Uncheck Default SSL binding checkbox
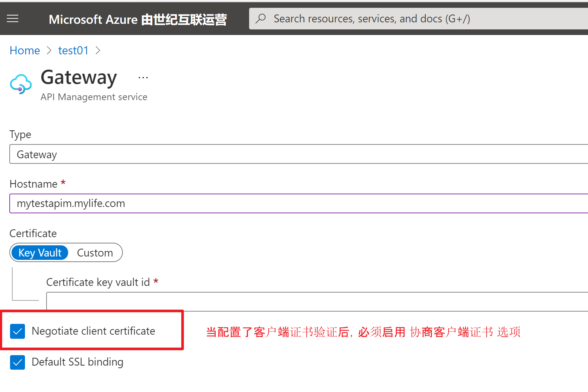 18,362
